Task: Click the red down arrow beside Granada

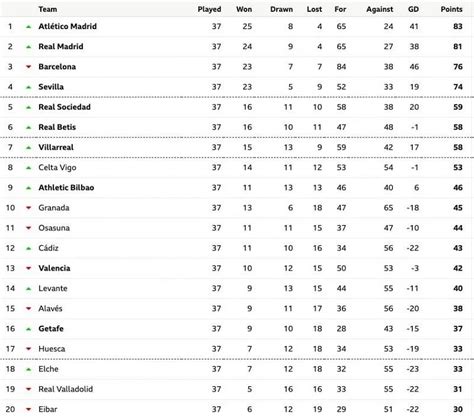Action: pos(29,208)
